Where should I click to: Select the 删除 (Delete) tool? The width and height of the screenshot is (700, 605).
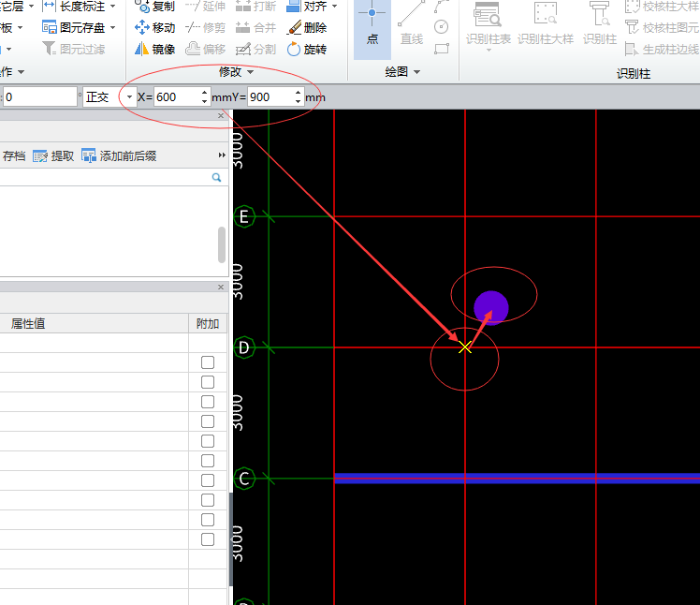coord(307,28)
